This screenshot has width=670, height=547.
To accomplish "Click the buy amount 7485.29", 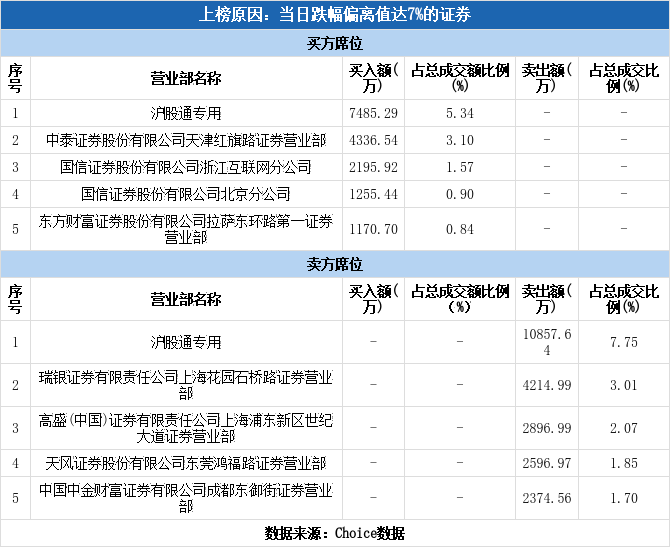I will point(373,113).
